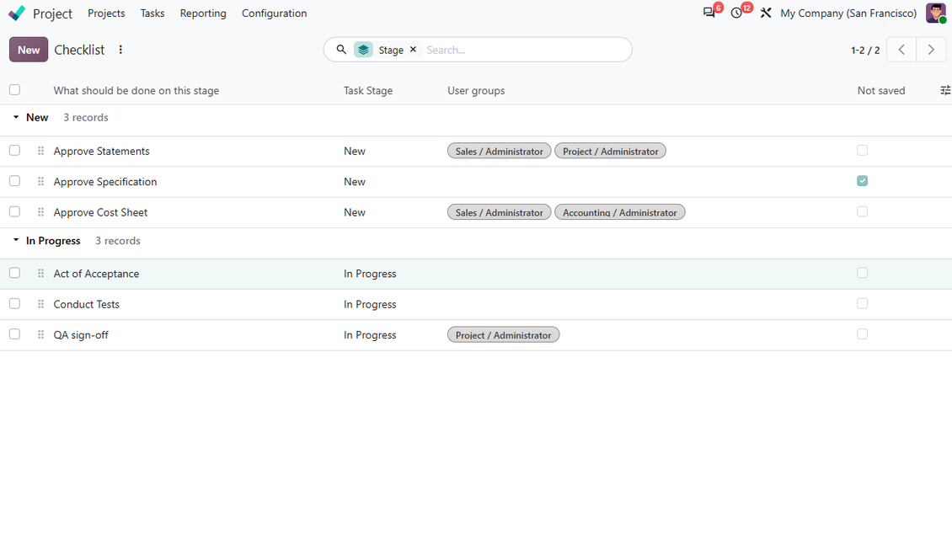Click the Project / Administrator tag in Approve Statements

[610, 151]
